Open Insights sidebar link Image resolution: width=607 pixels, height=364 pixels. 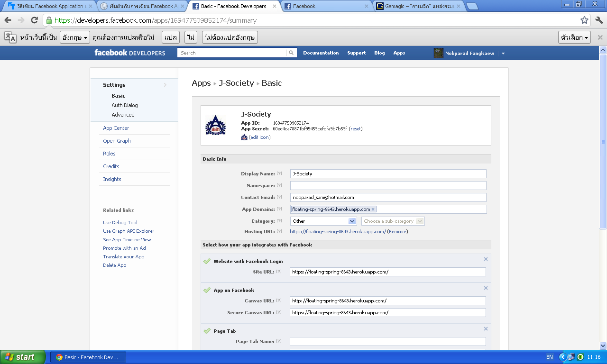(x=112, y=179)
